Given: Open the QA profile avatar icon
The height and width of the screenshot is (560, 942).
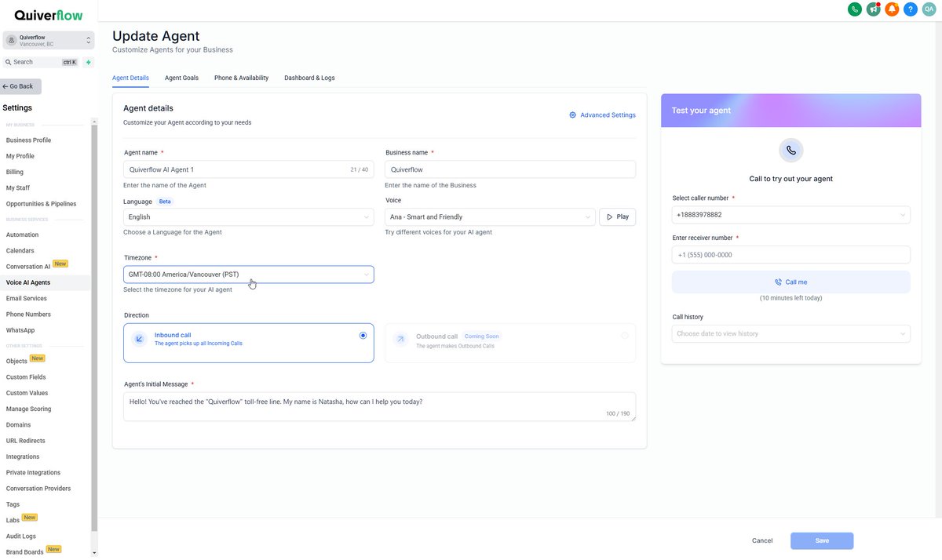Looking at the screenshot, I should (x=928, y=9).
